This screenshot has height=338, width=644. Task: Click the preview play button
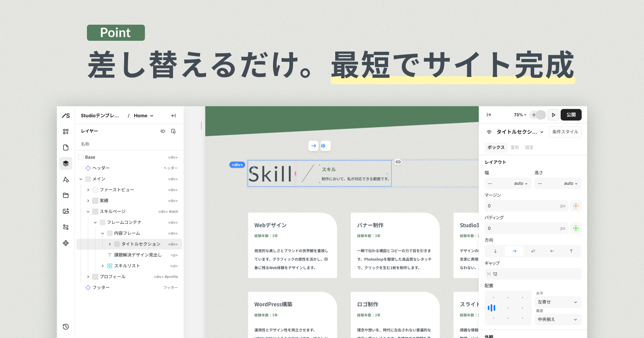point(553,115)
